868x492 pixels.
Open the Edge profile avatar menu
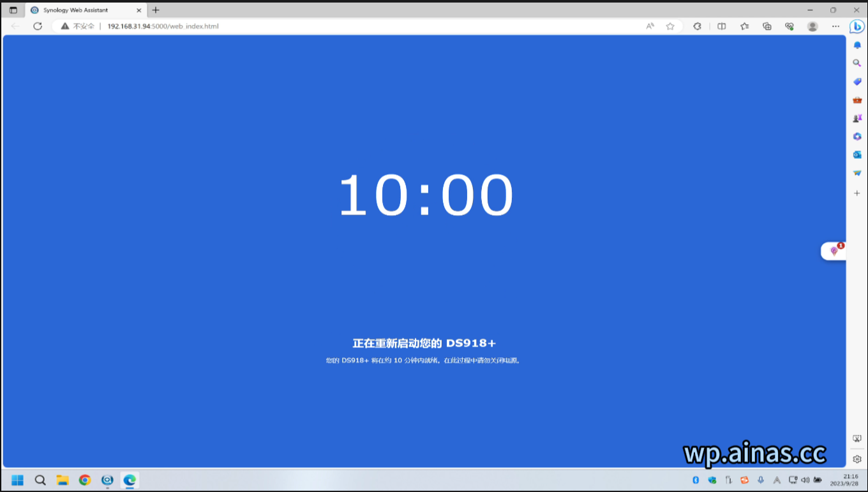coord(812,26)
